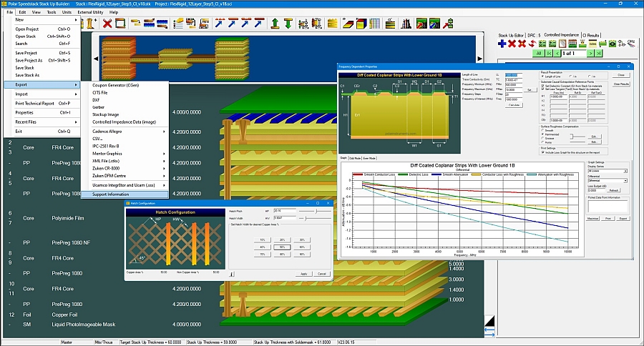Click the Hatch Pitch slider
Image resolution: width=644 pixels, height=346 pixels.
(315, 211)
